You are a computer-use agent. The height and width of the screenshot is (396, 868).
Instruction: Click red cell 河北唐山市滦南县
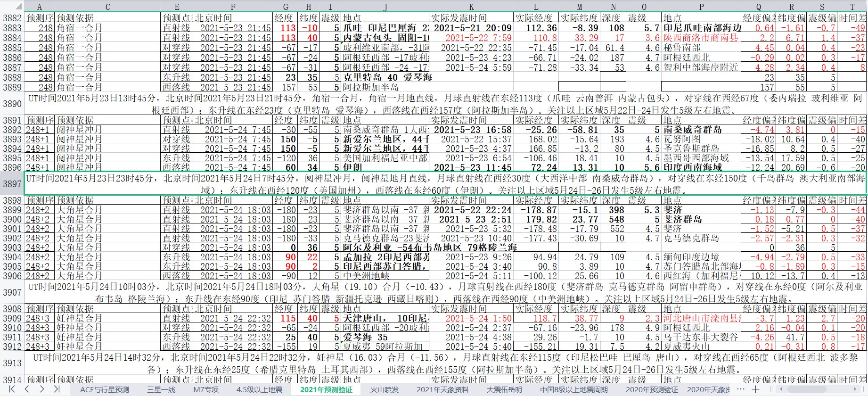point(701,318)
